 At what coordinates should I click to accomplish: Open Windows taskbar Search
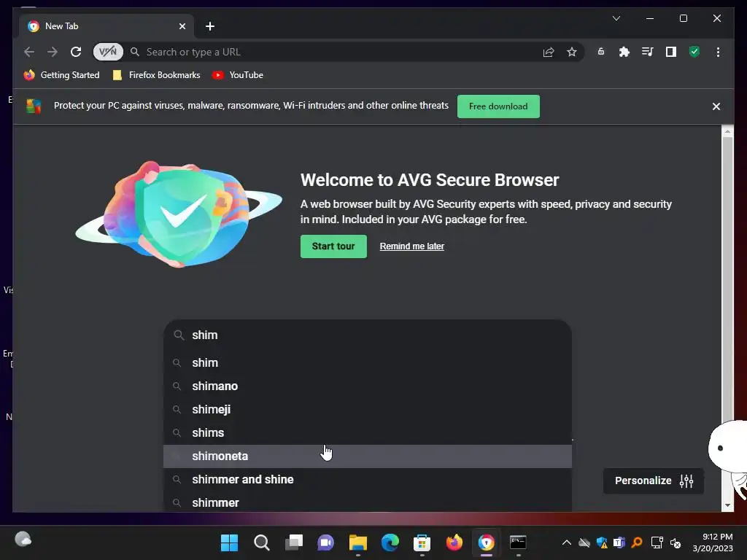pos(262,542)
